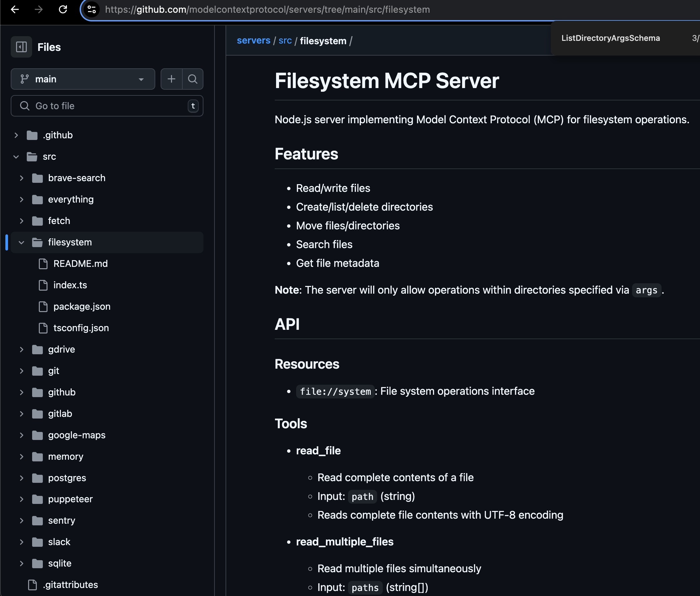Select package.json in the file tree

pyautogui.click(x=82, y=306)
